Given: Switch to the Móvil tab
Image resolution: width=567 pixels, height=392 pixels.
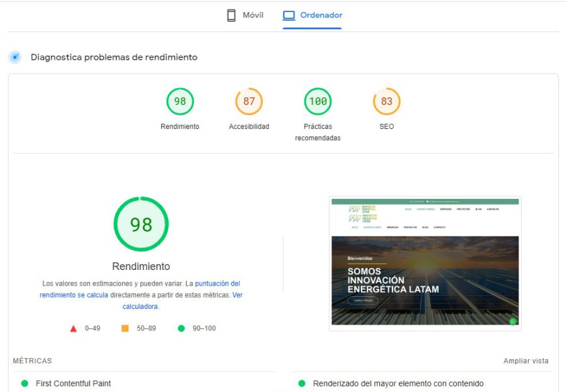Looking at the screenshot, I should [246, 15].
